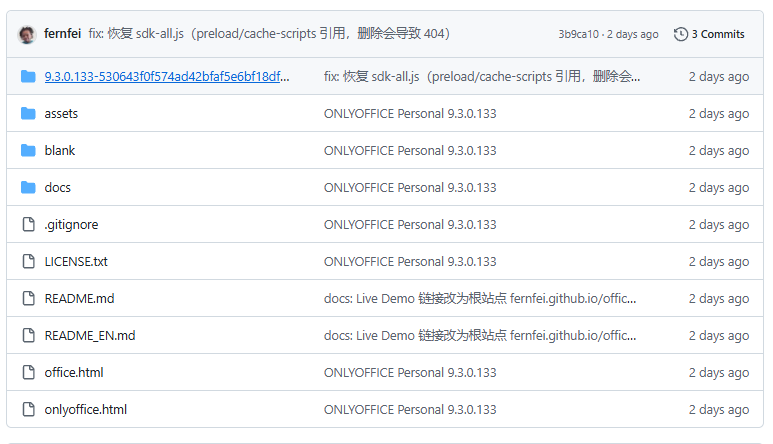Screen dimensions: 773x444
Task: Click the file icon beside office.html
Action: (29, 372)
